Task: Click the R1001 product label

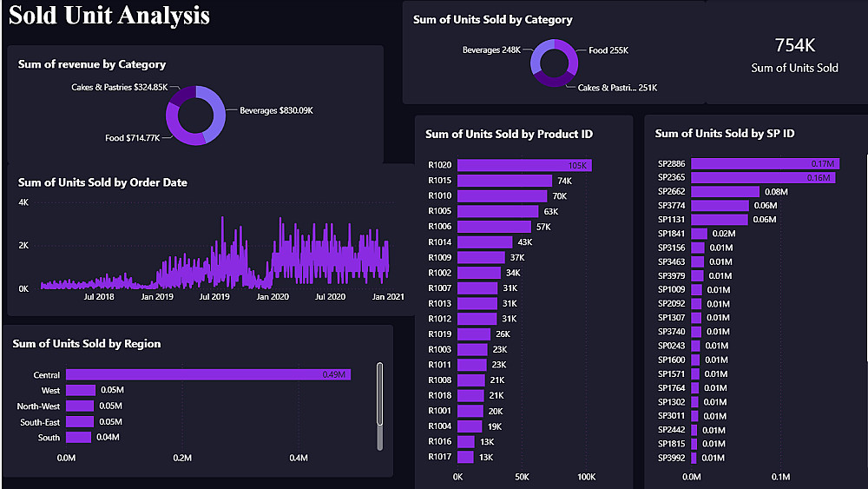Action: click(x=439, y=411)
